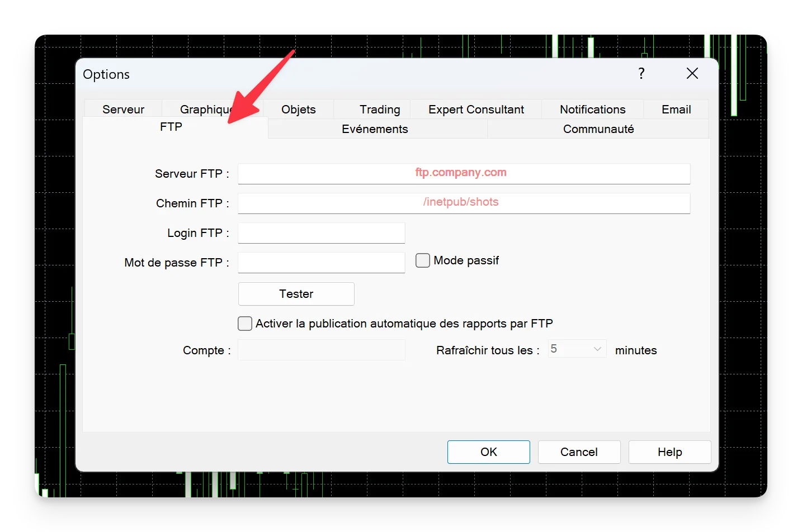Switch to the Communauté tab

[x=598, y=129]
